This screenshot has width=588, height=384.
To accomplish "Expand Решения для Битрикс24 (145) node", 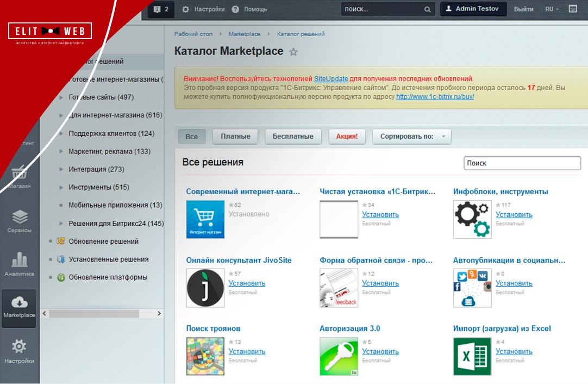I will (x=61, y=224).
